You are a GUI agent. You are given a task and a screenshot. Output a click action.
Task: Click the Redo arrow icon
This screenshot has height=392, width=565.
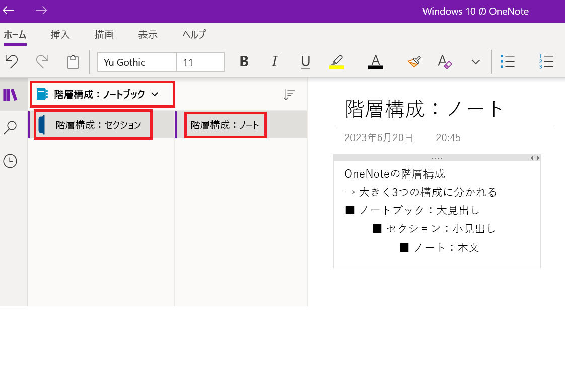[42, 62]
